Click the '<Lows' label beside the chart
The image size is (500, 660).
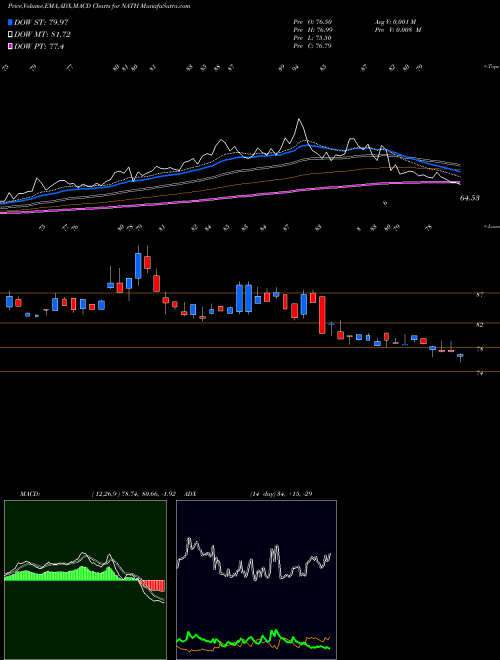click(x=491, y=226)
